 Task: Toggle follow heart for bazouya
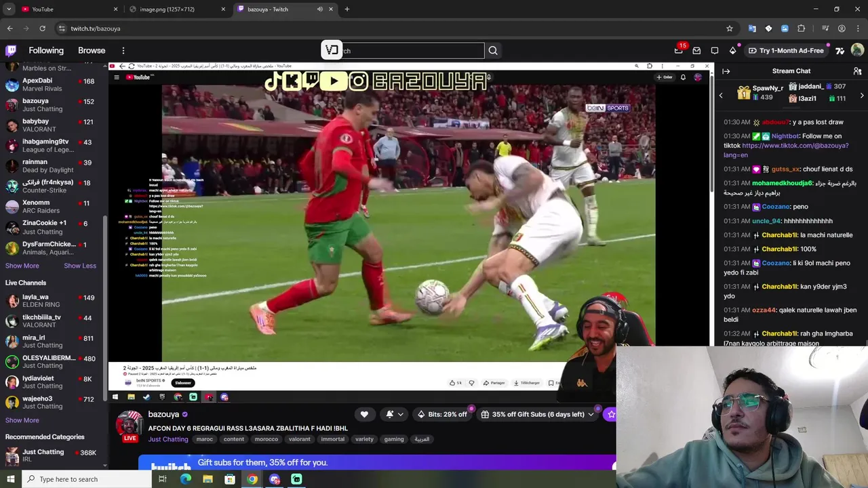(x=364, y=414)
